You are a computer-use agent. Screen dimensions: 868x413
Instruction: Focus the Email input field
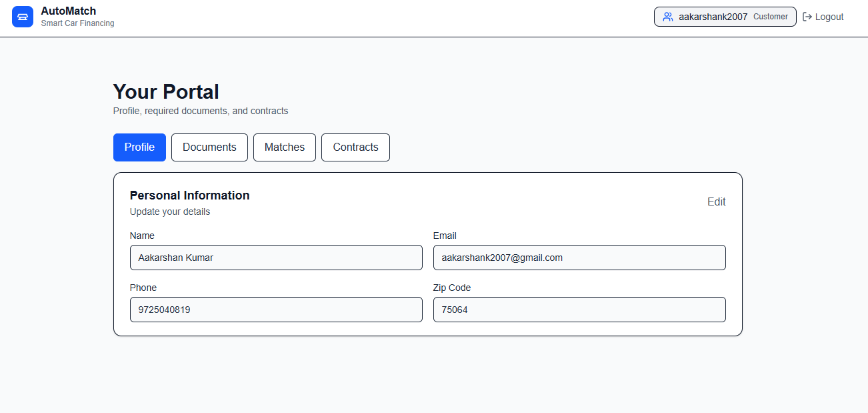point(579,258)
